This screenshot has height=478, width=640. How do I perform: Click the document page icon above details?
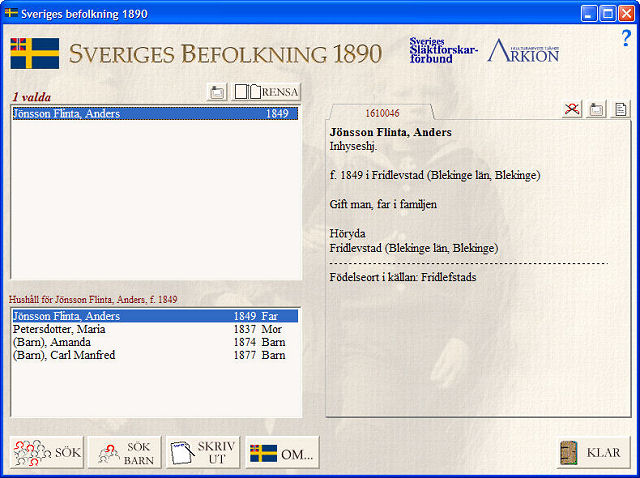click(620, 109)
